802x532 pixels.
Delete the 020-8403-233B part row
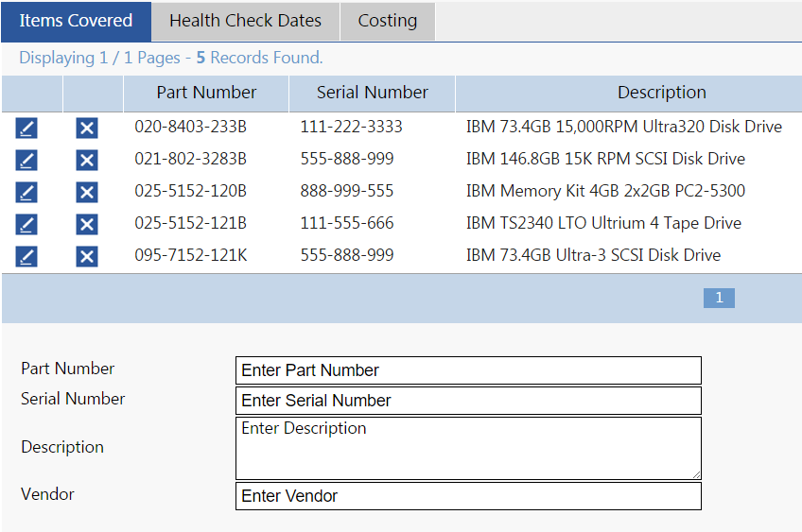(x=87, y=128)
